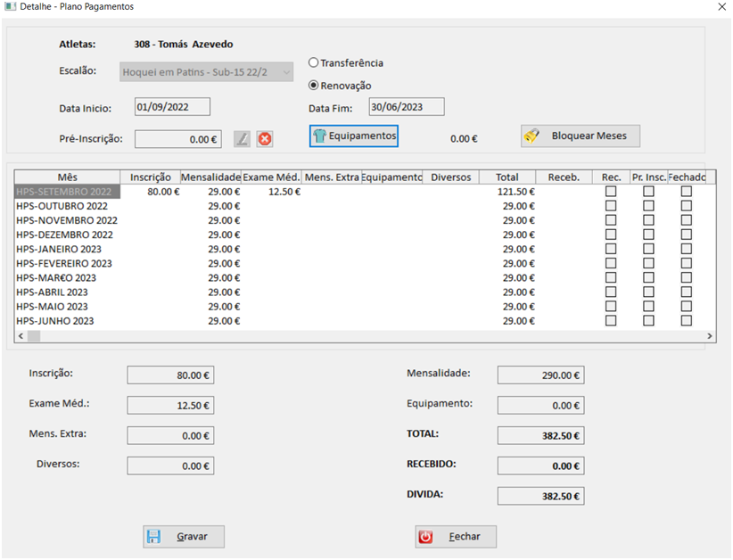Tick the Rec. checkbox for HPS-JUNHO 2023
The width and height of the screenshot is (733, 560).
[x=611, y=321]
